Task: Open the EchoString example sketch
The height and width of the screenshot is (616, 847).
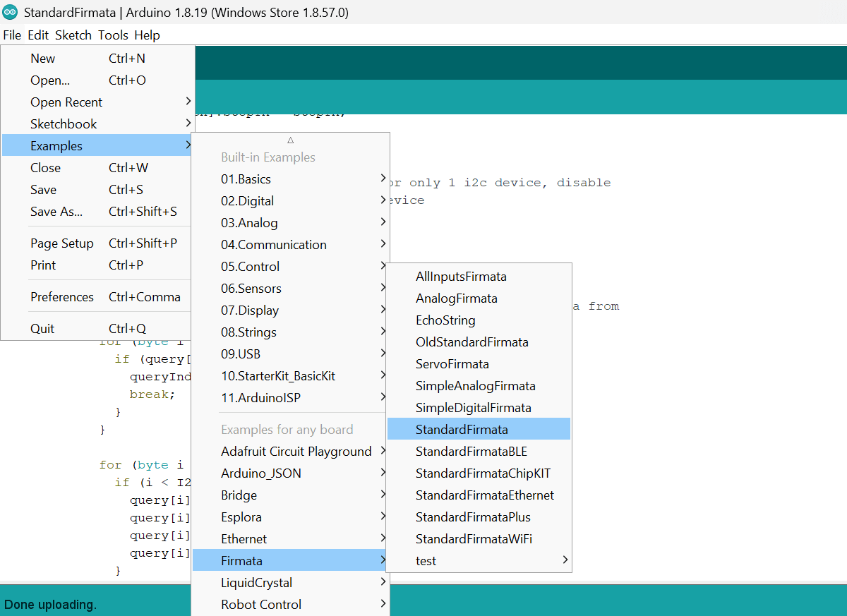Action: (445, 320)
